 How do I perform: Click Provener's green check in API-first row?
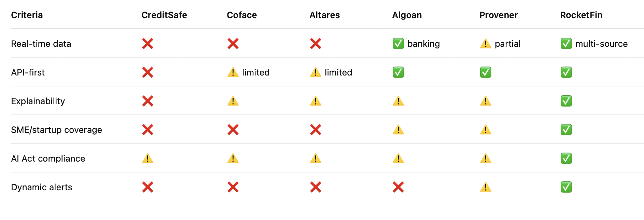pyautogui.click(x=486, y=72)
